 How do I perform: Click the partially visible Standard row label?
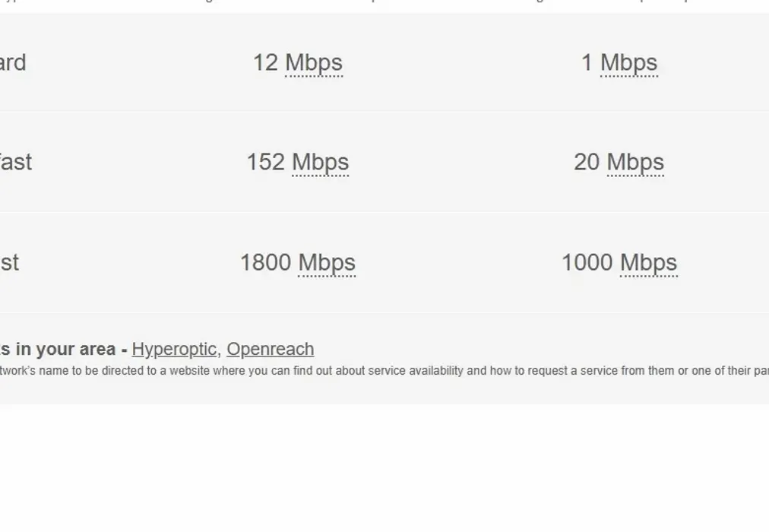(13, 63)
